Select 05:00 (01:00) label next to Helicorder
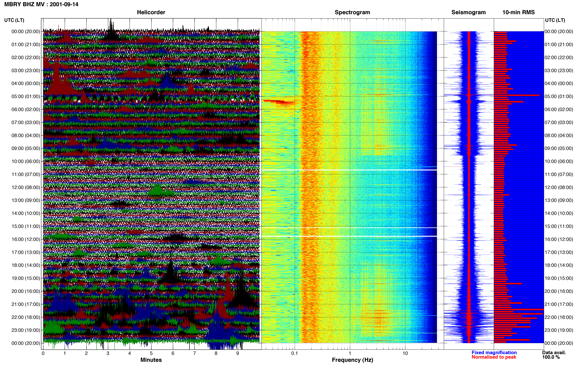This screenshot has height=368, width=588. click(26, 96)
